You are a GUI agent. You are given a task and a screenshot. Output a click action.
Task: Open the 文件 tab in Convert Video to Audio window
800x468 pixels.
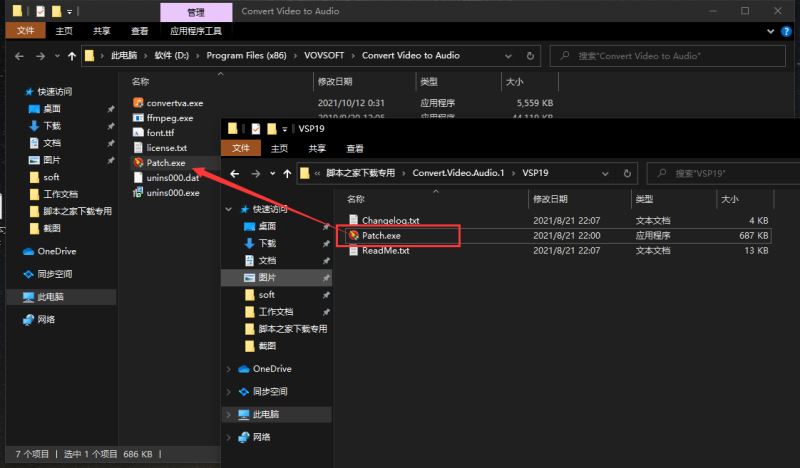coord(26,31)
